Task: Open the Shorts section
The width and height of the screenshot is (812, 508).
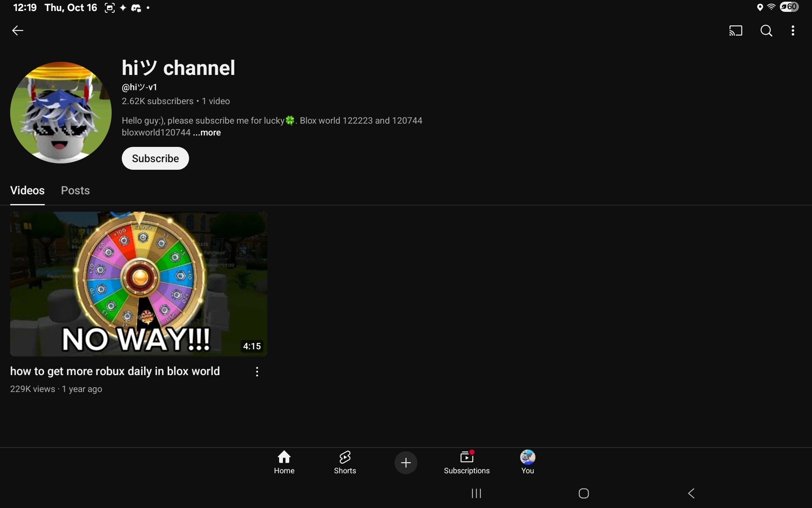Action: (345, 462)
